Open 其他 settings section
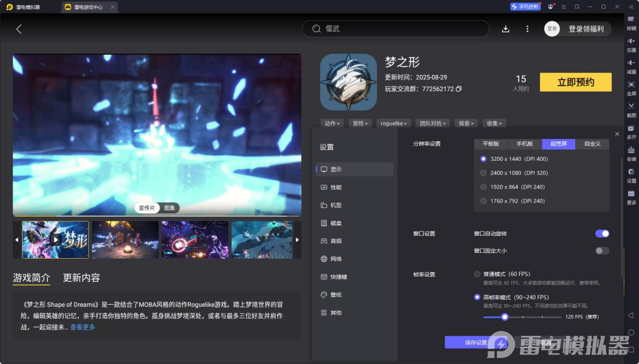Screen dimensions: 639x364 coord(355,313)
